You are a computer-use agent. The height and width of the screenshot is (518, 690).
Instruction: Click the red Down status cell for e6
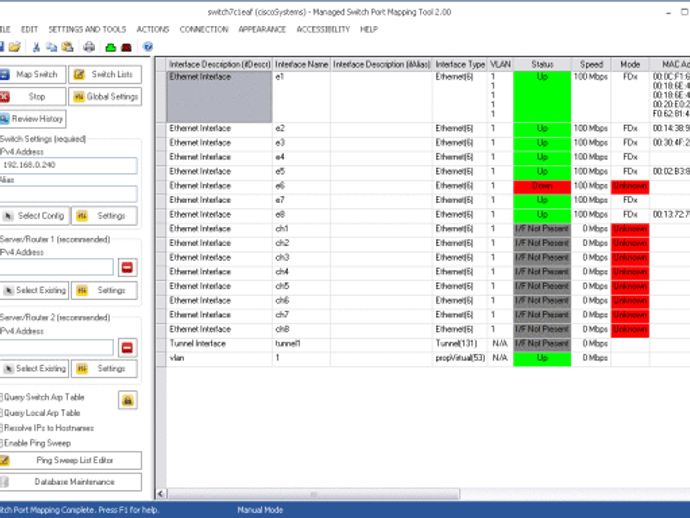(x=542, y=186)
